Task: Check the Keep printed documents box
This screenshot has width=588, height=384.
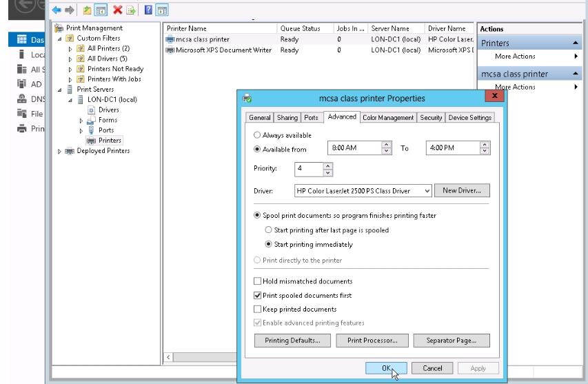Action: coord(258,310)
